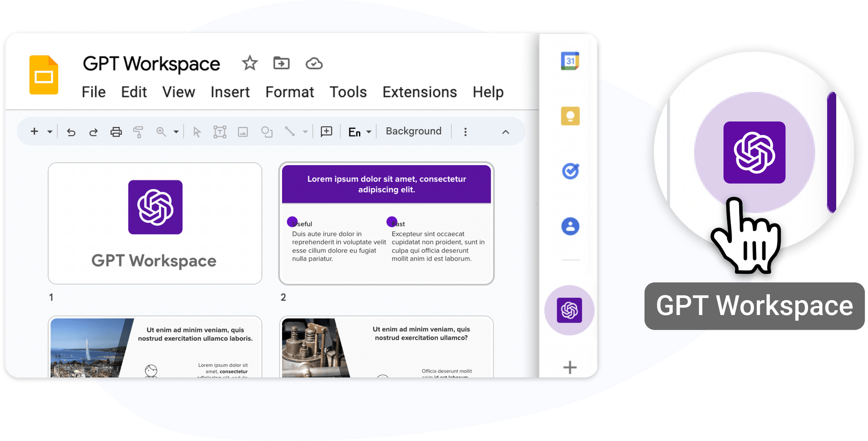Click the Zoom magnifier icon
Image resolution: width=868 pixels, height=441 pixels.
click(161, 132)
